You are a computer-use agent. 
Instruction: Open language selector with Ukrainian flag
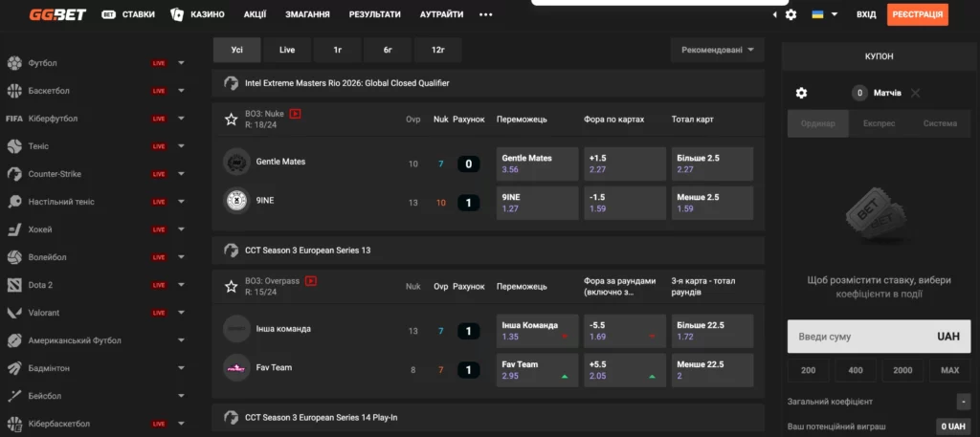824,14
